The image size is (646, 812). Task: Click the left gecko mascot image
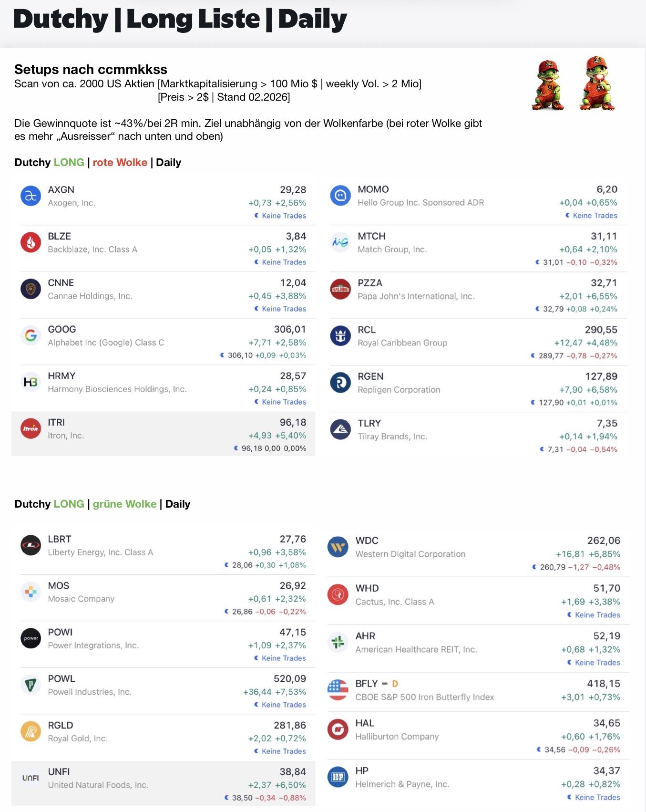pos(548,85)
